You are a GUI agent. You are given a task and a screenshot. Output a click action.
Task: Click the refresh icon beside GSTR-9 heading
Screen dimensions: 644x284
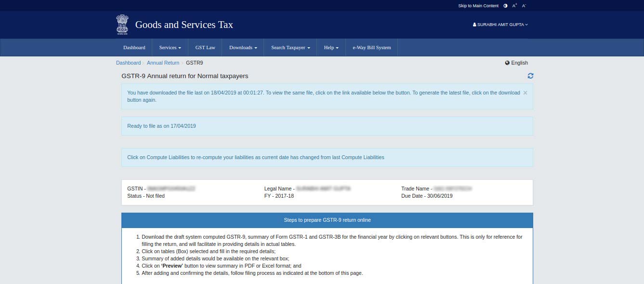(530, 76)
